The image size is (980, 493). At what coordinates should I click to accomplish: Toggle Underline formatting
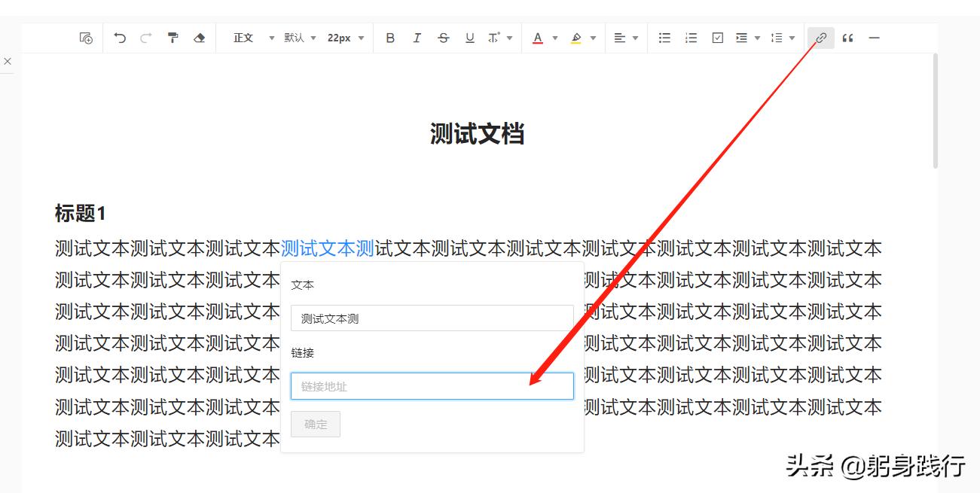[x=469, y=38]
